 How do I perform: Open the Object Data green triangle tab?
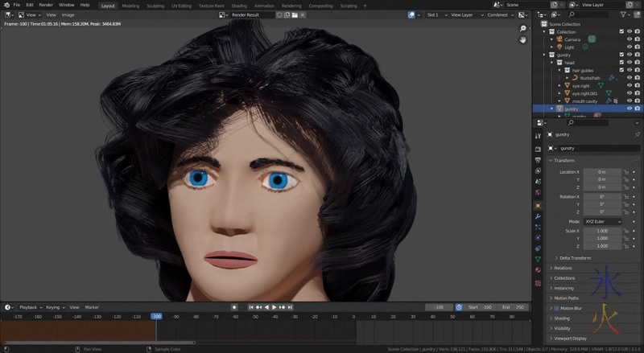click(538, 259)
